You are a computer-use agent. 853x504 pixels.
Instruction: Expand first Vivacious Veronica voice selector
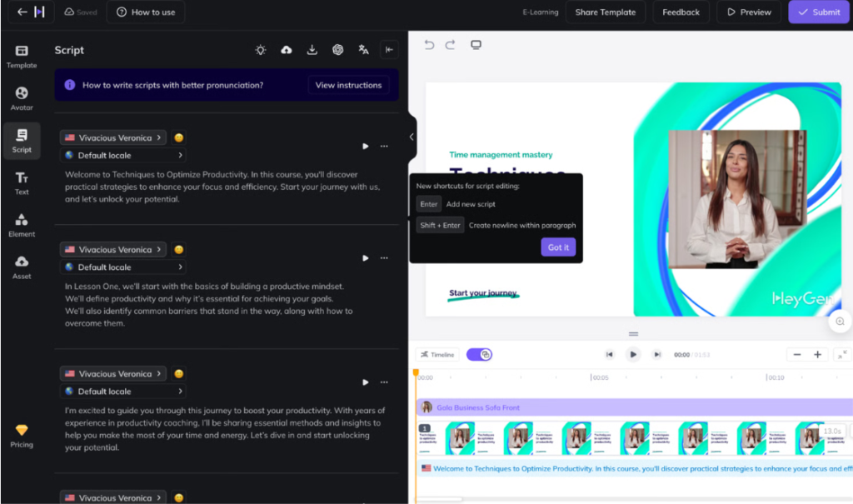click(113, 137)
